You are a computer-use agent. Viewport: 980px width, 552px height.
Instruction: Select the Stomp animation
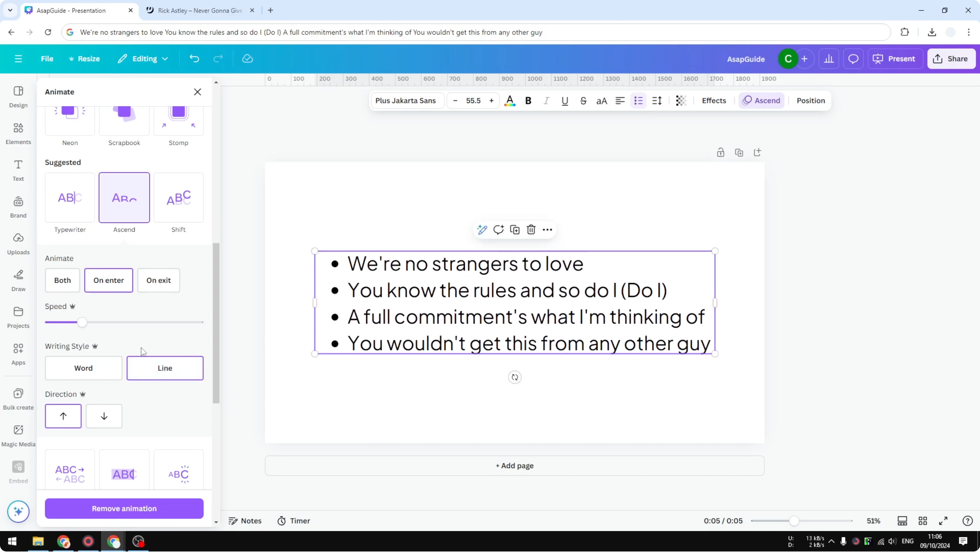(x=178, y=121)
